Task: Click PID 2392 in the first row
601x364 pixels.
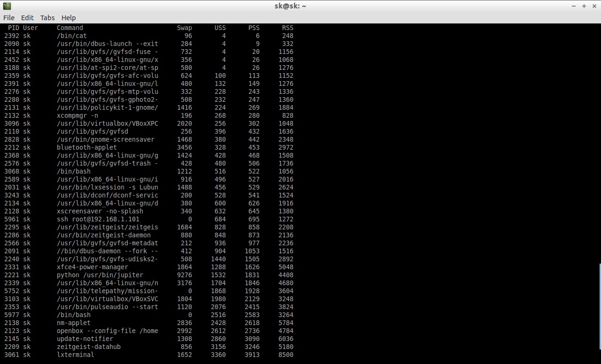Action: coord(12,36)
